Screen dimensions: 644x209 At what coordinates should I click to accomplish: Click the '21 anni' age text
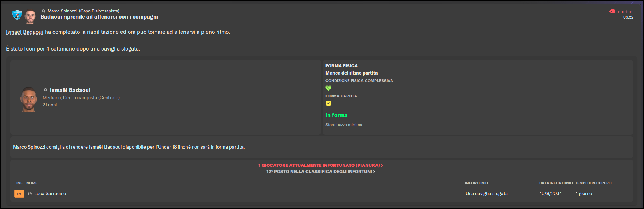point(50,105)
